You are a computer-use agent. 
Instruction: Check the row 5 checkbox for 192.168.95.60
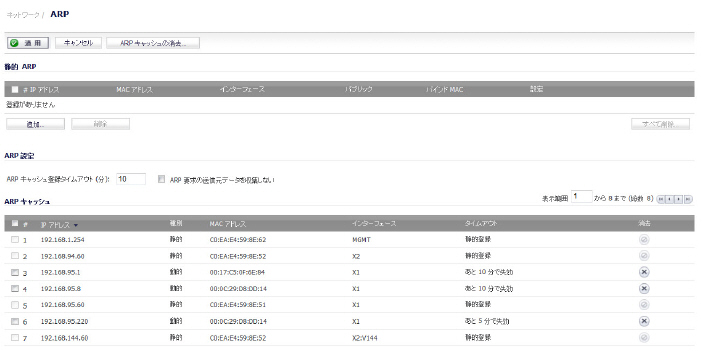coord(15,305)
